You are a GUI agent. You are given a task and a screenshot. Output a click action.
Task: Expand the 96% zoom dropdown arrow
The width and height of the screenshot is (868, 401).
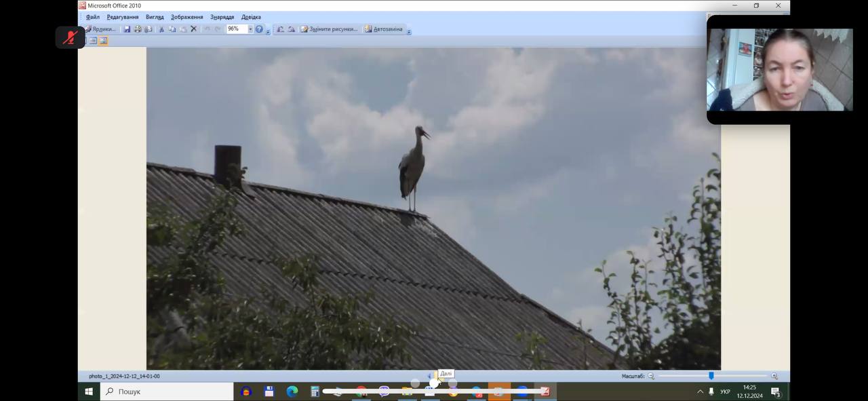250,29
